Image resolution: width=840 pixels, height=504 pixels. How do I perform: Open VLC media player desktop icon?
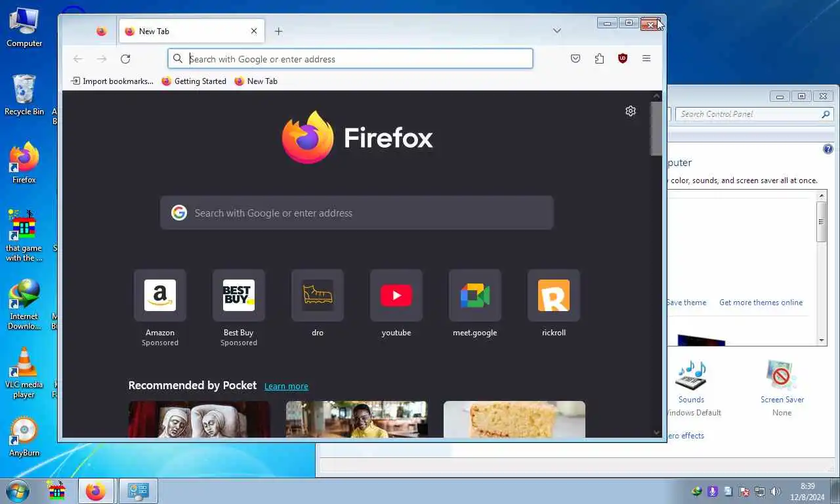[24, 373]
